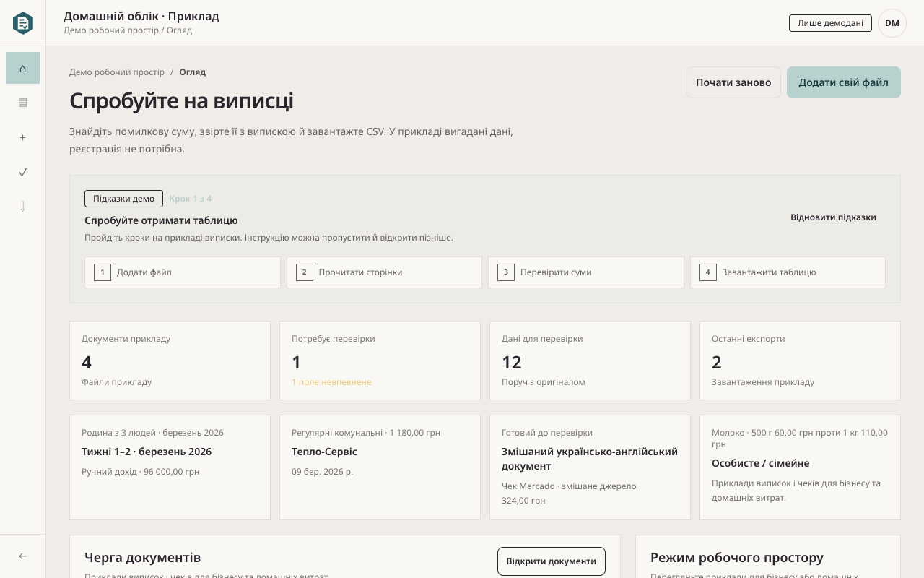The image size is (924, 578).
Task: Click the app logo in the top-left corner
Action: (x=23, y=23)
